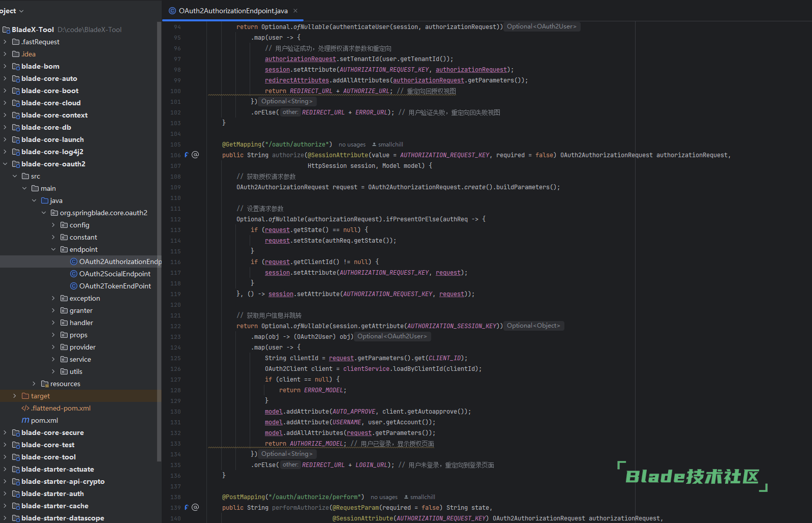Click the 'no usages' hint above authorize method
Image resolution: width=812 pixels, height=523 pixels.
tap(352, 144)
